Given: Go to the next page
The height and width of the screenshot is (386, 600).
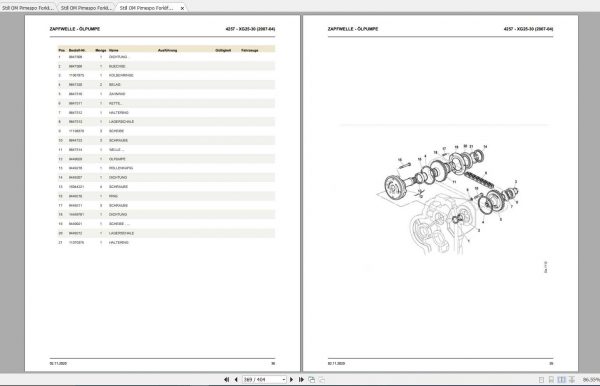Looking at the screenshot, I should pos(291,379).
